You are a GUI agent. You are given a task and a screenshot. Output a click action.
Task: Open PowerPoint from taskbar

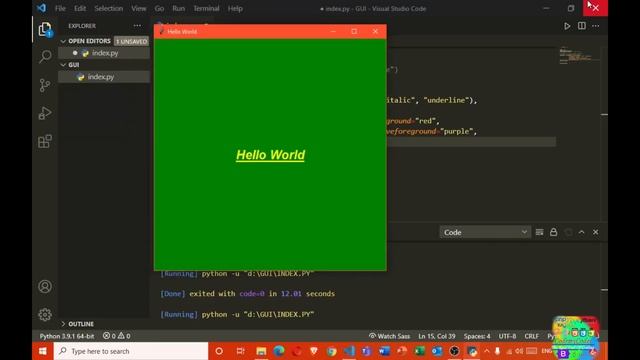tap(402, 351)
